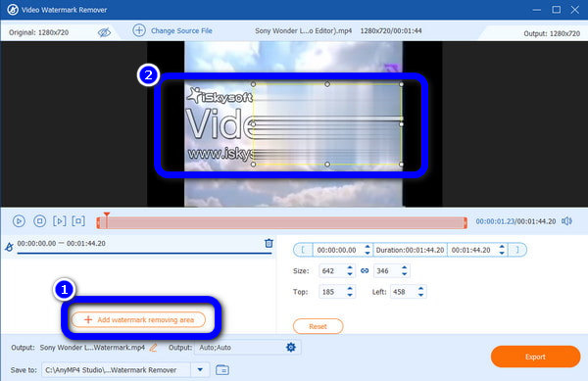Mute the audio with speaker icon
Viewport: 588px width, 381px height.
pos(566,221)
